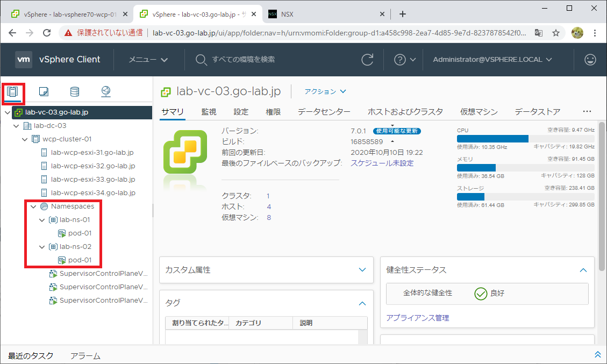Collapse タグ panel
The image size is (607, 364).
pos(362,303)
